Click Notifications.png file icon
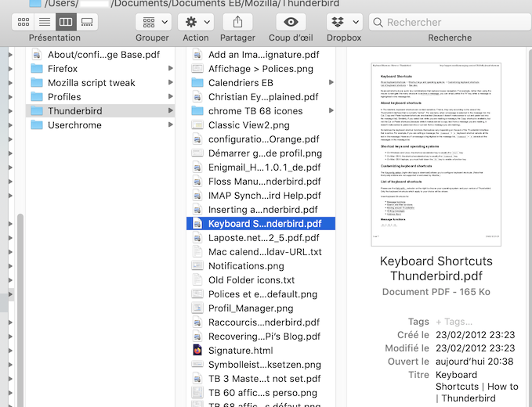The width and height of the screenshot is (532, 407). point(197,266)
